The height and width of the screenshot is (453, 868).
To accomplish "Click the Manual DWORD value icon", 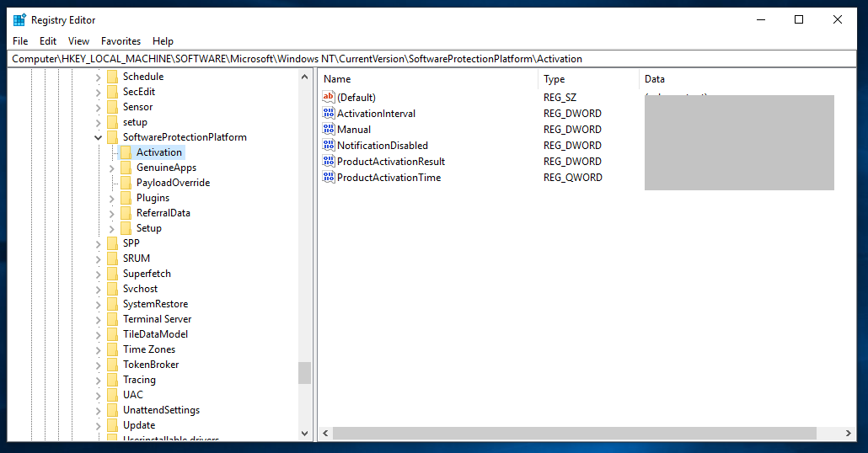I will coord(329,129).
